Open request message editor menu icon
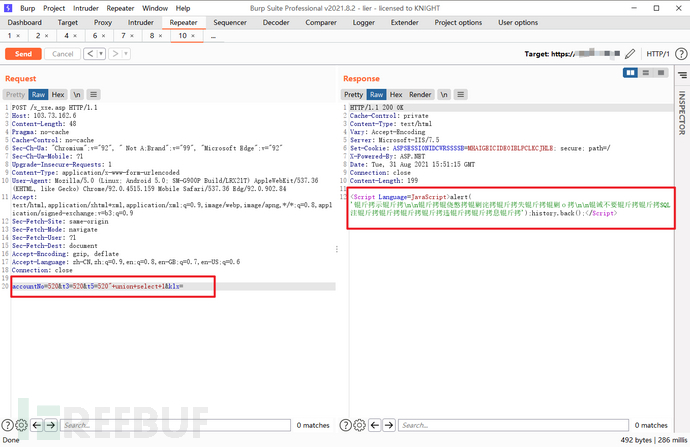The width and height of the screenshot is (690, 447). [93, 95]
